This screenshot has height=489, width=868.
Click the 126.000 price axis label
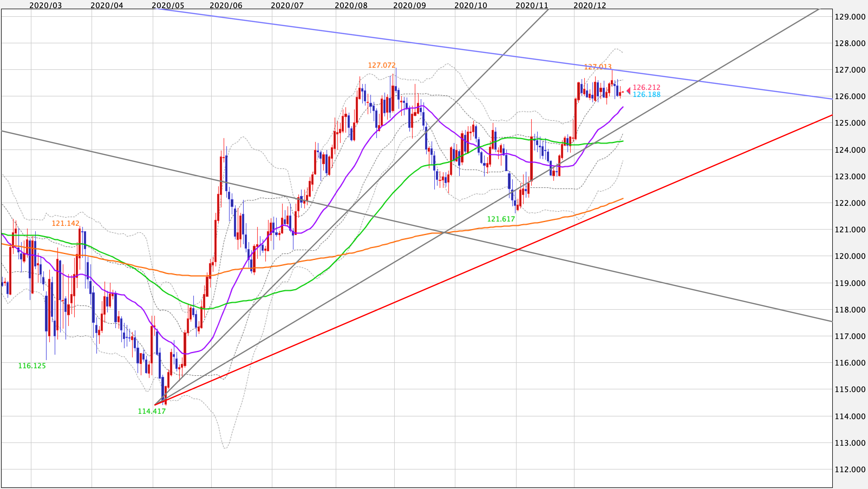pos(850,97)
